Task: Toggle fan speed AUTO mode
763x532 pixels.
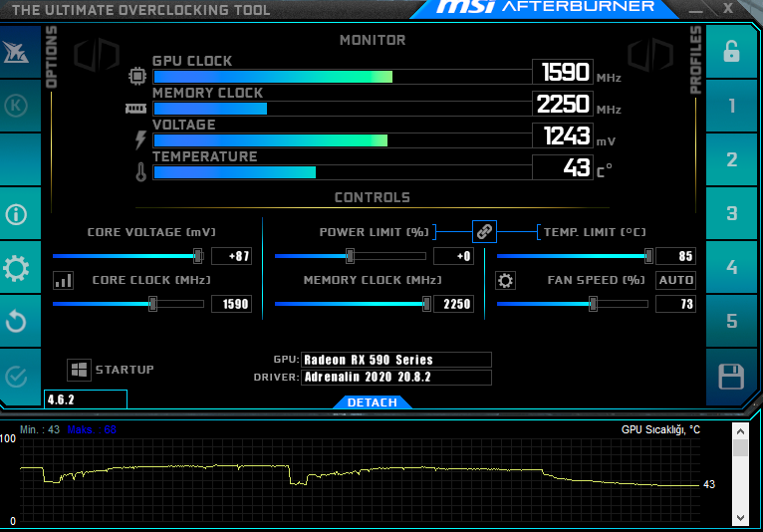Action: point(676,280)
